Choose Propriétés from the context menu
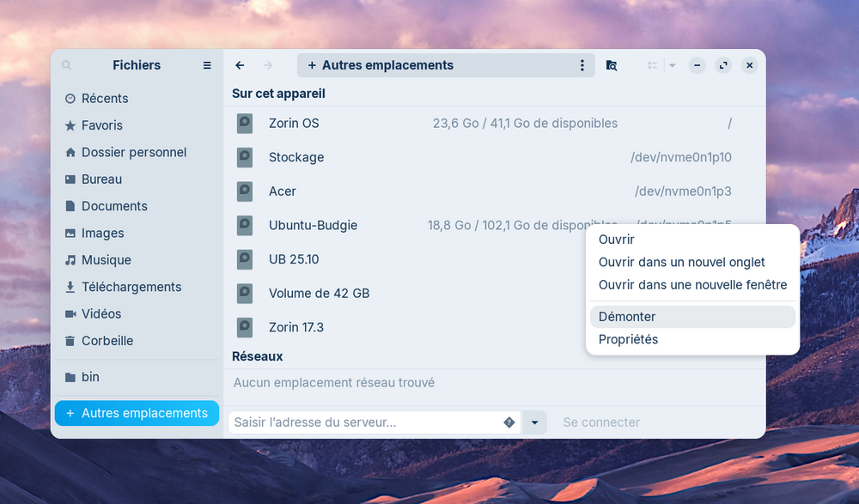This screenshot has width=859, height=504. coord(628,339)
